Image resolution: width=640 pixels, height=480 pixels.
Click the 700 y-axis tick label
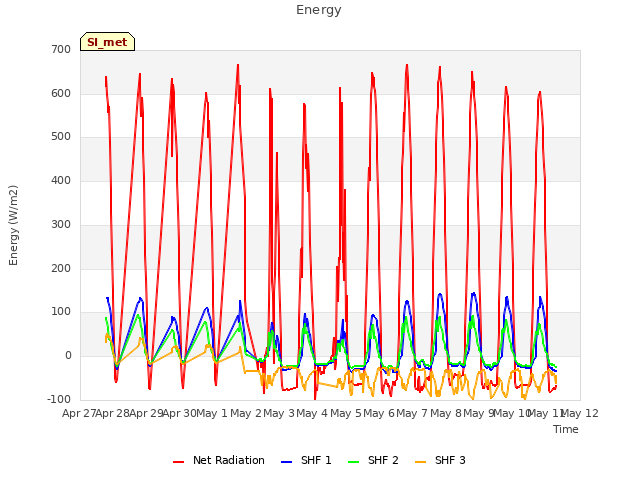click(61, 50)
